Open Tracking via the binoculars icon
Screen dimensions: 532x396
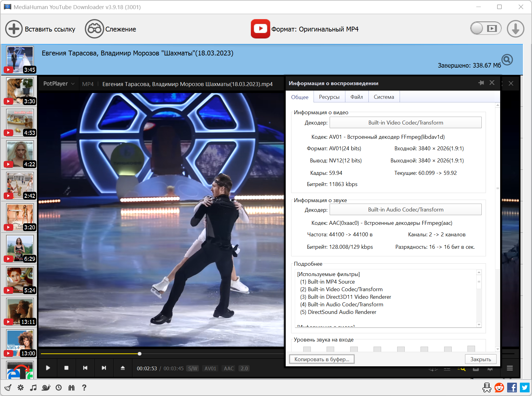[x=94, y=29]
